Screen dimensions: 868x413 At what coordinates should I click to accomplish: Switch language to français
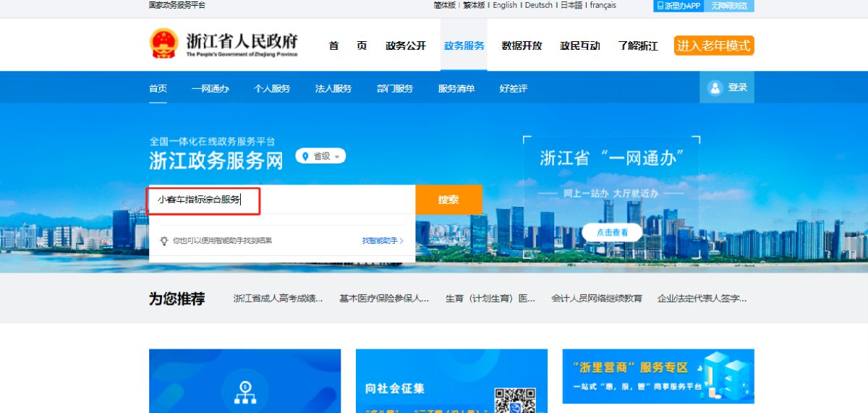[603, 5]
